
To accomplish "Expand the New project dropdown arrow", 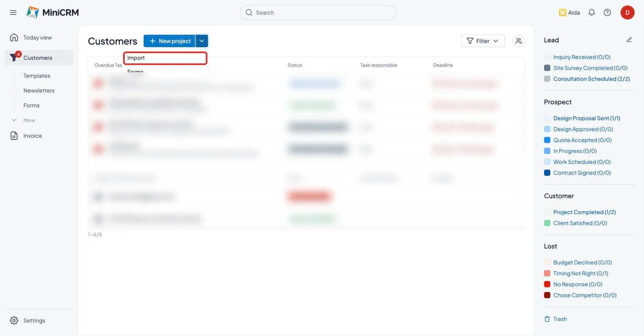I will point(202,41).
